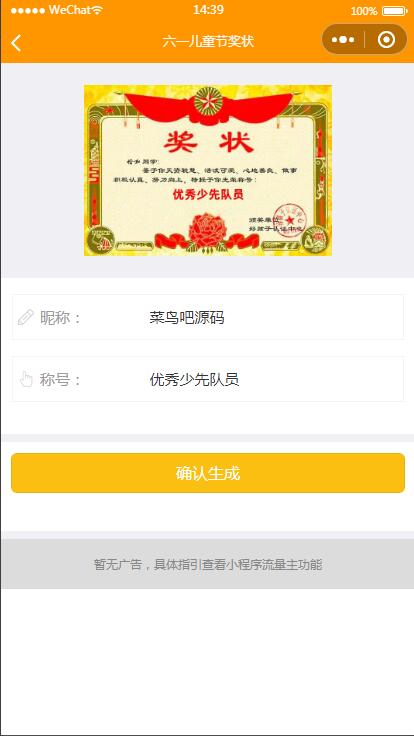Image resolution: width=414 pixels, height=736 pixels.
Task: Tap the red seal stamp on certificate
Action: [290, 219]
